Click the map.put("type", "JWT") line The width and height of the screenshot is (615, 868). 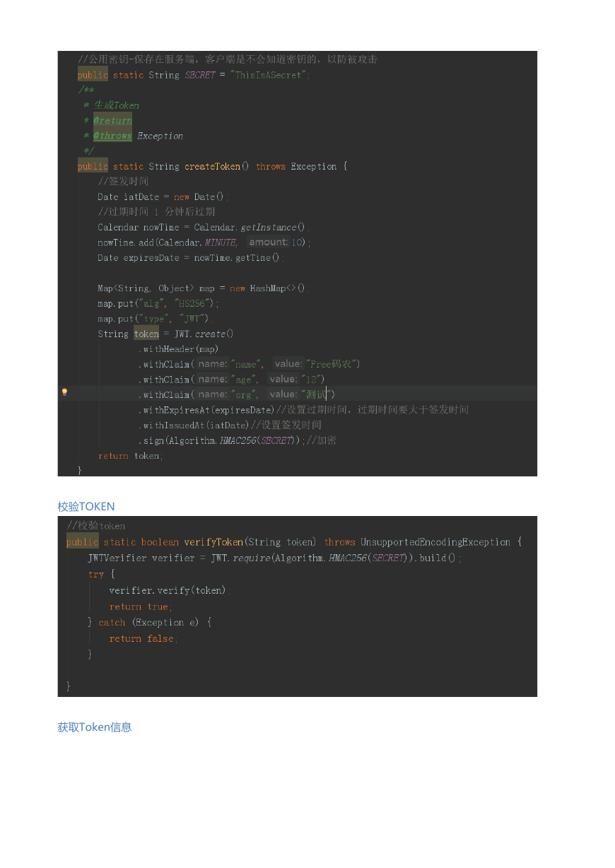(x=156, y=319)
